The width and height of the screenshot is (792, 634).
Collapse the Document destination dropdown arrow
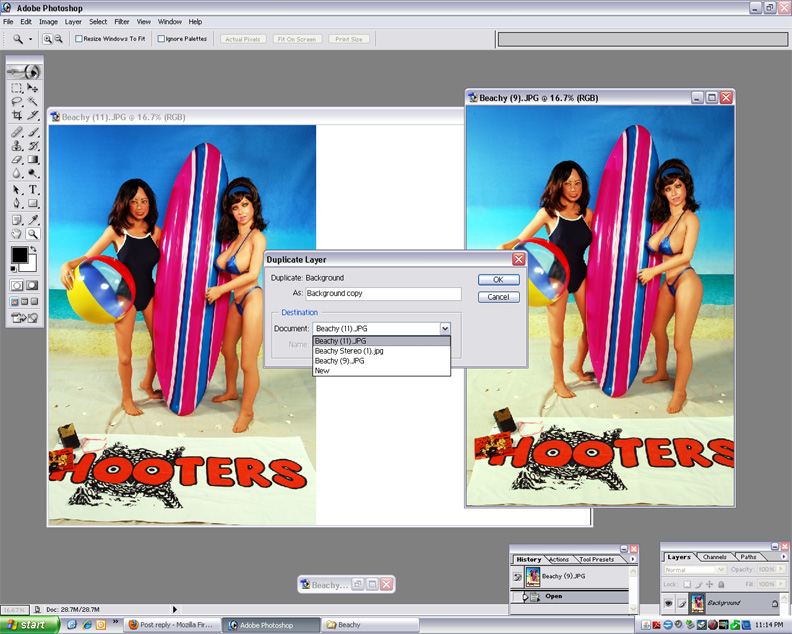click(x=445, y=328)
